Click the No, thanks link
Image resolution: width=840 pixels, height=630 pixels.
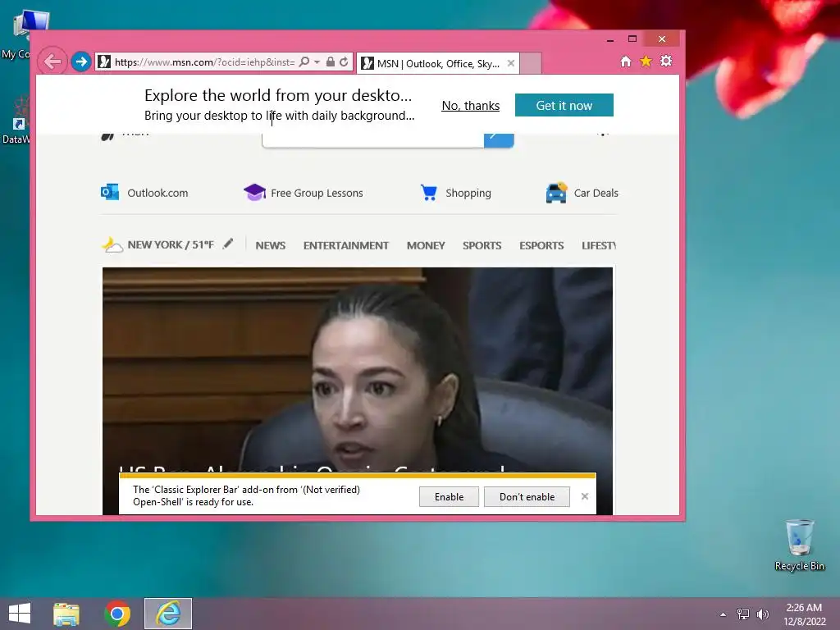470,106
